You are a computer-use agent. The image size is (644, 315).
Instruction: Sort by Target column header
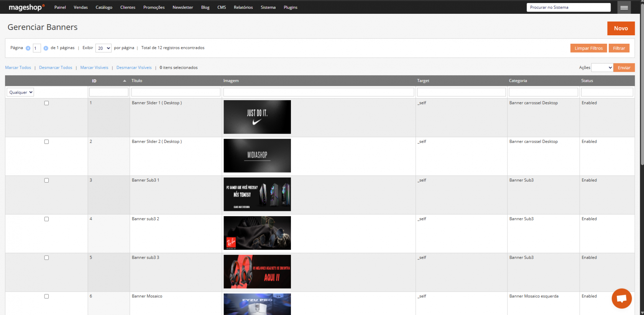(x=423, y=81)
